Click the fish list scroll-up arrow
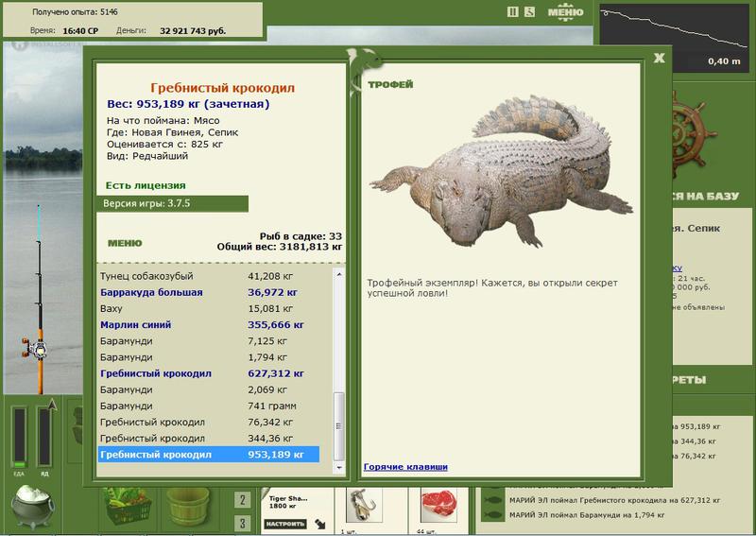The width and height of the screenshot is (756, 536). coord(339,274)
